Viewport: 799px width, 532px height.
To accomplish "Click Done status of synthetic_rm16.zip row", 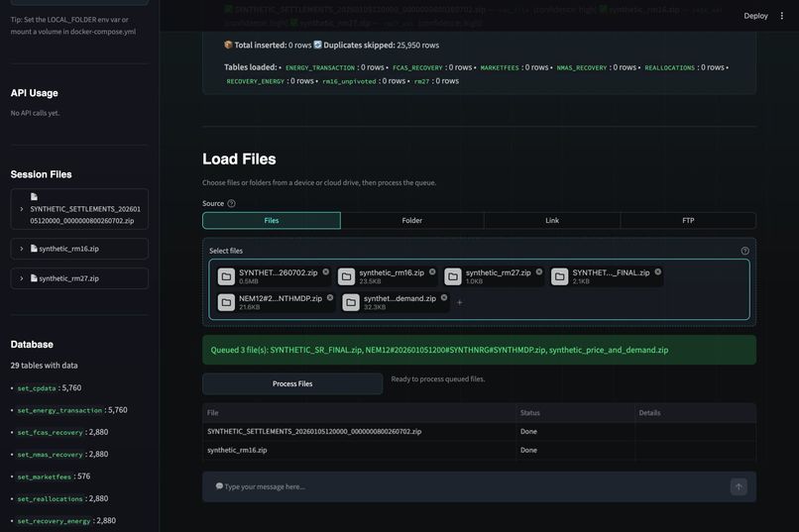I will click(528, 450).
